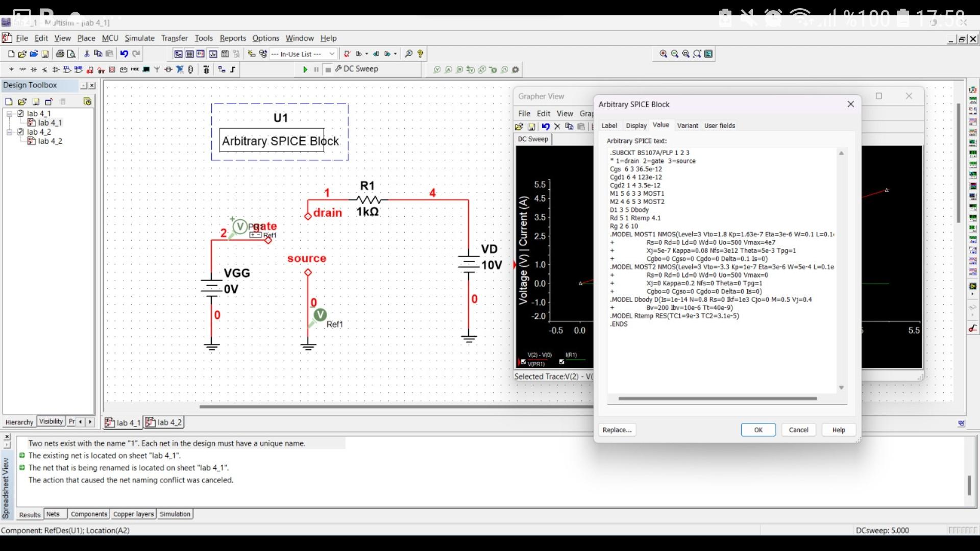Confirm with the OK button
This screenshot has width=980, height=551.
[x=758, y=430]
